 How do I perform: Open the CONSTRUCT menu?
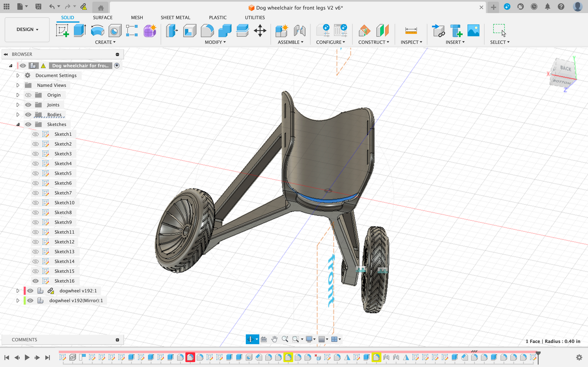(374, 42)
